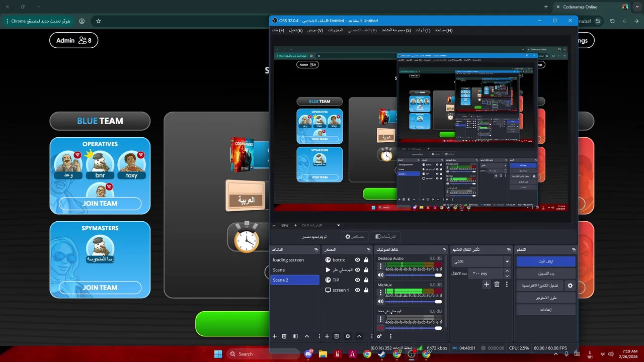
Task: Hide the botrix source eye icon
Action: click(357, 260)
